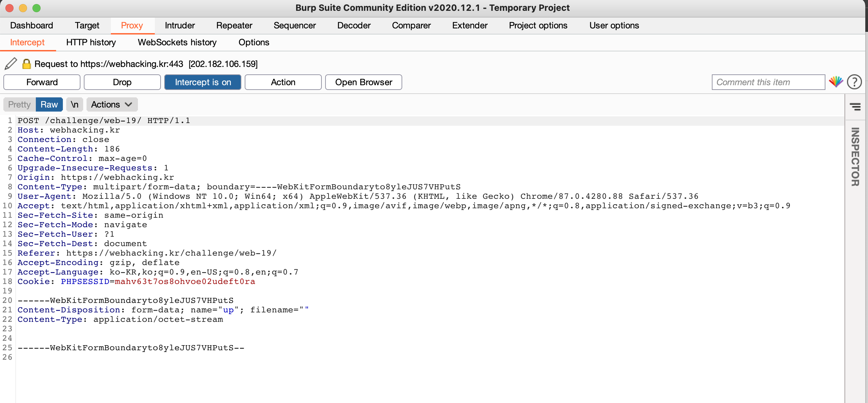The height and width of the screenshot is (403, 868).
Task: Drop the intercepted request
Action: tap(122, 82)
